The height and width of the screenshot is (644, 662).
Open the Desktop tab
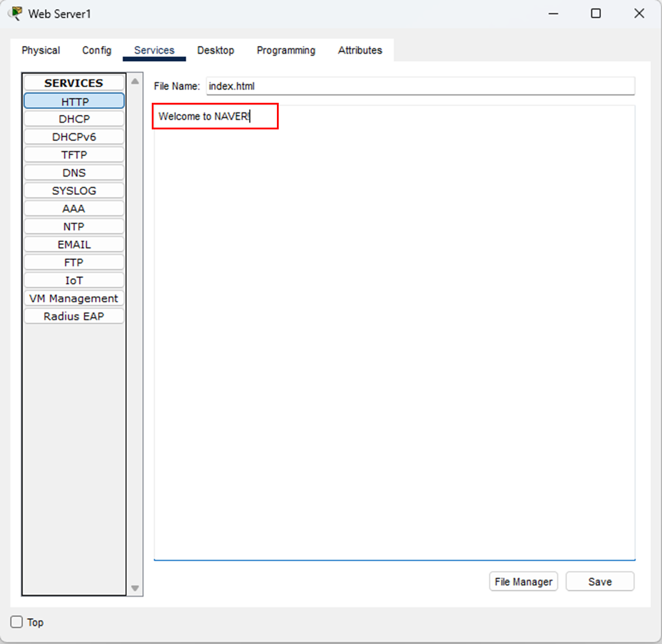215,50
